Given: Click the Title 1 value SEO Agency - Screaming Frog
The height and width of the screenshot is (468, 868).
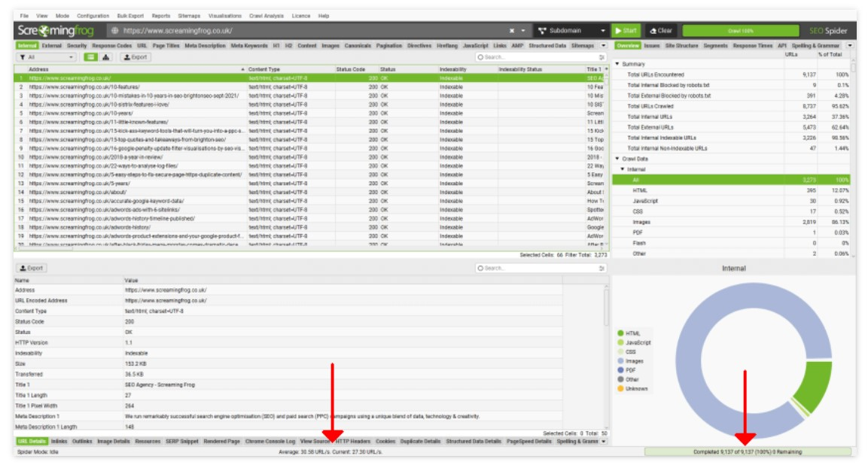Looking at the screenshot, I should 160,384.
